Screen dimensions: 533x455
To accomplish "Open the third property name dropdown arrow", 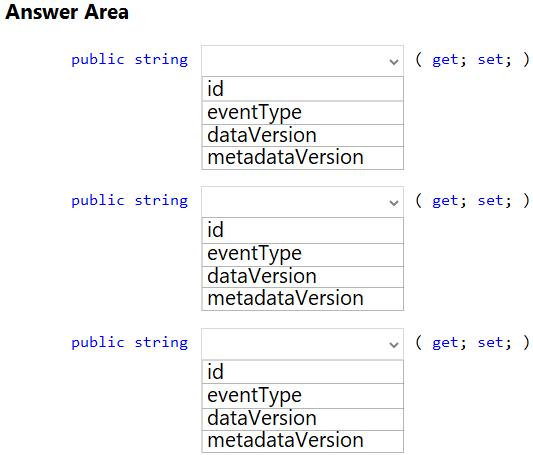I will pyautogui.click(x=394, y=345).
